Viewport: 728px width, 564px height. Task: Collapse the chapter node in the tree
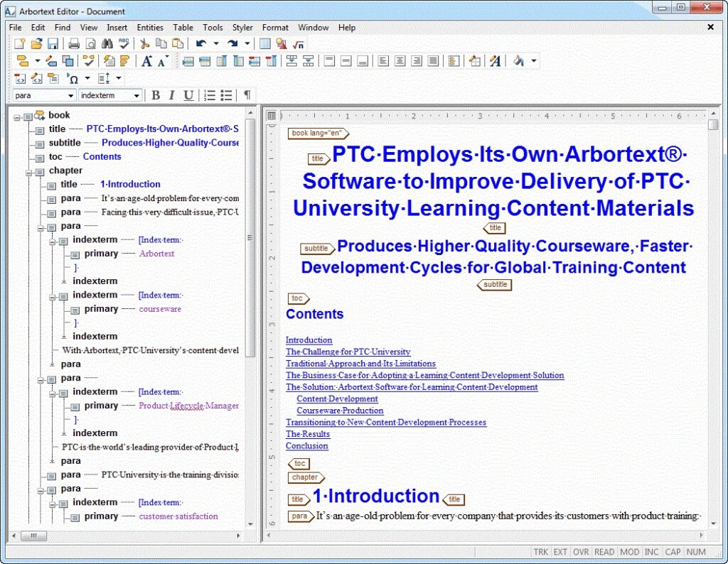(28, 173)
